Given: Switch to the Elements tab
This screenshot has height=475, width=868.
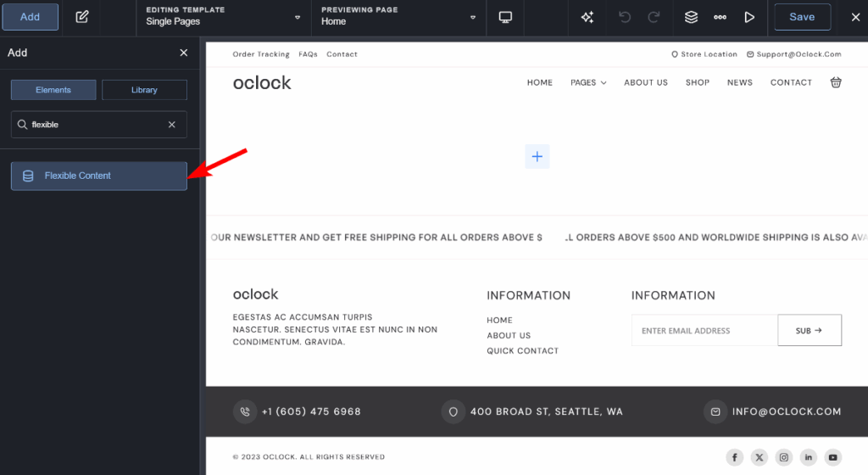Looking at the screenshot, I should (x=53, y=90).
